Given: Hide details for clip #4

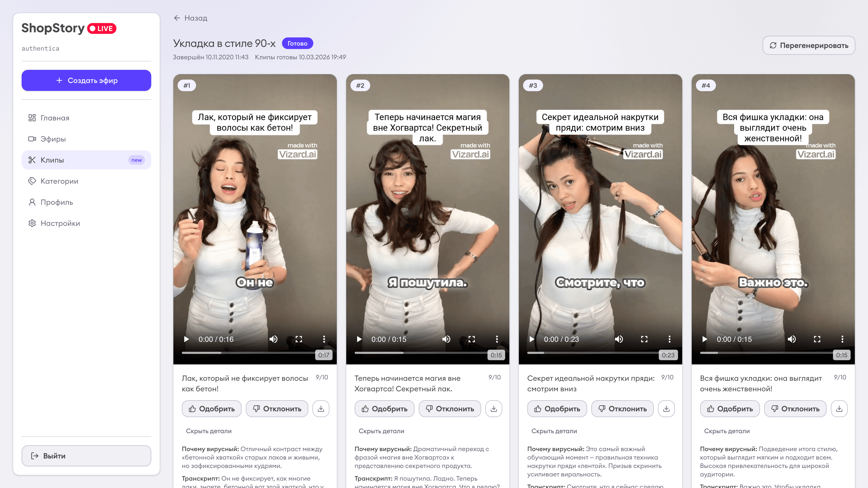Looking at the screenshot, I should click(726, 431).
